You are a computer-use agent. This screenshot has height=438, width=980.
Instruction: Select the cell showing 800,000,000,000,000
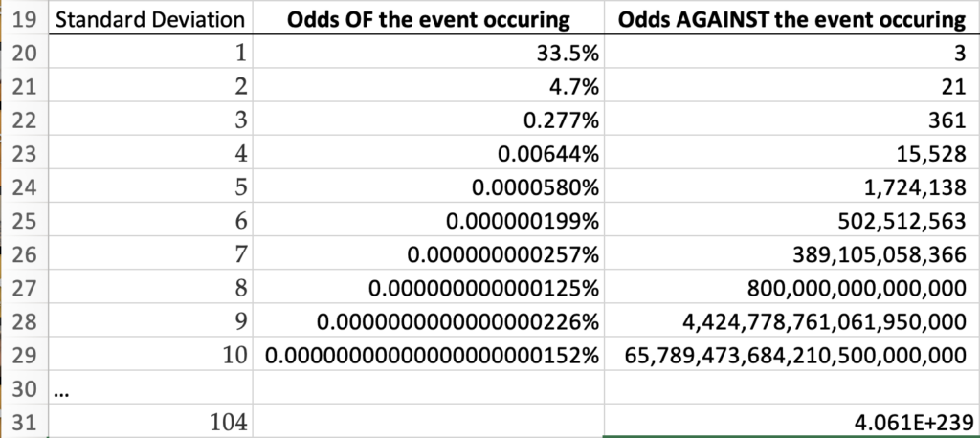(791, 288)
